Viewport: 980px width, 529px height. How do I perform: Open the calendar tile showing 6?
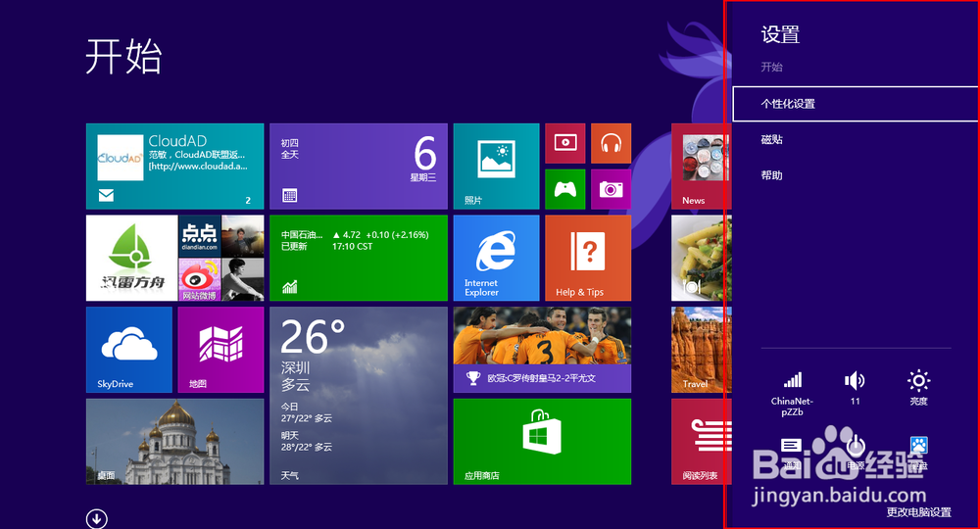[358, 167]
